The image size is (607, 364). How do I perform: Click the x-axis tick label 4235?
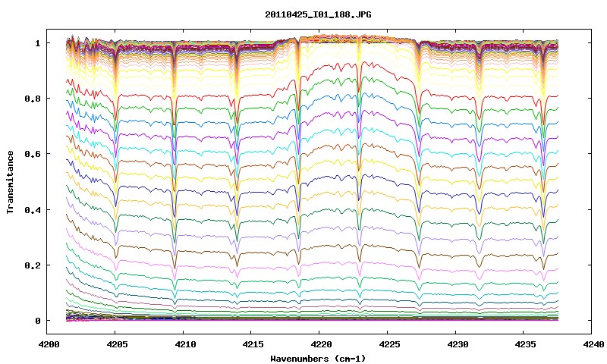pos(526,344)
